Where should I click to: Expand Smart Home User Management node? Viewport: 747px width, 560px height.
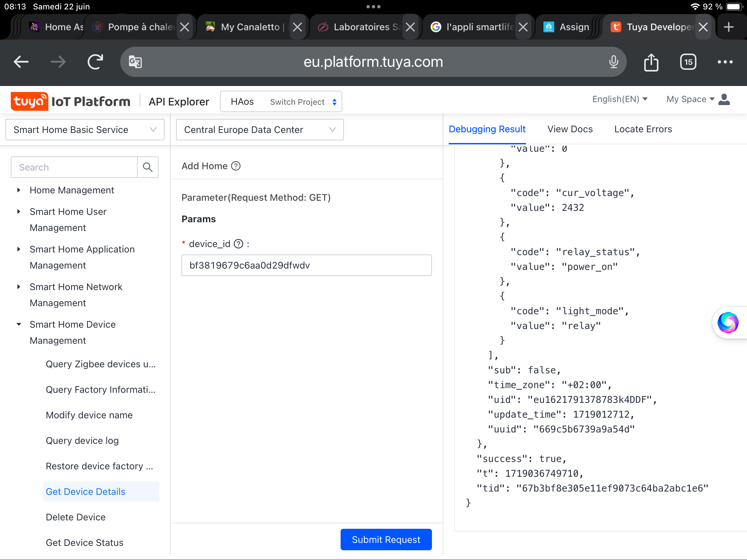pos(19,212)
